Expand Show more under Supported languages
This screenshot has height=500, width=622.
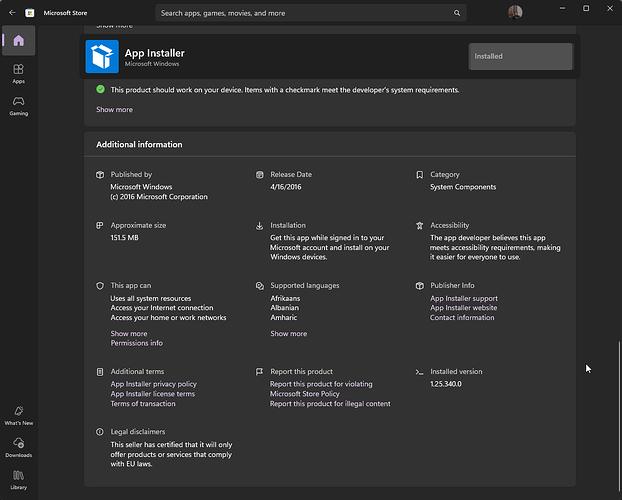click(288, 334)
